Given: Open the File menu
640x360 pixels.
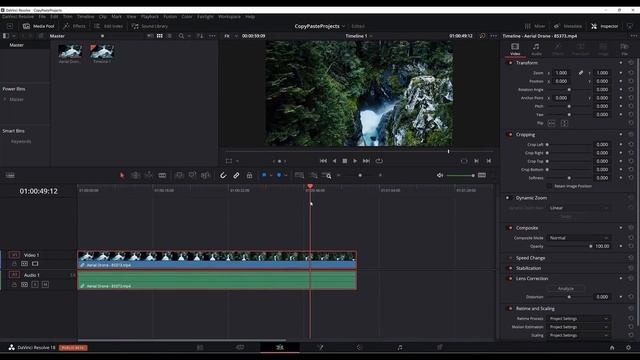Looking at the screenshot, I should pos(42,17).
